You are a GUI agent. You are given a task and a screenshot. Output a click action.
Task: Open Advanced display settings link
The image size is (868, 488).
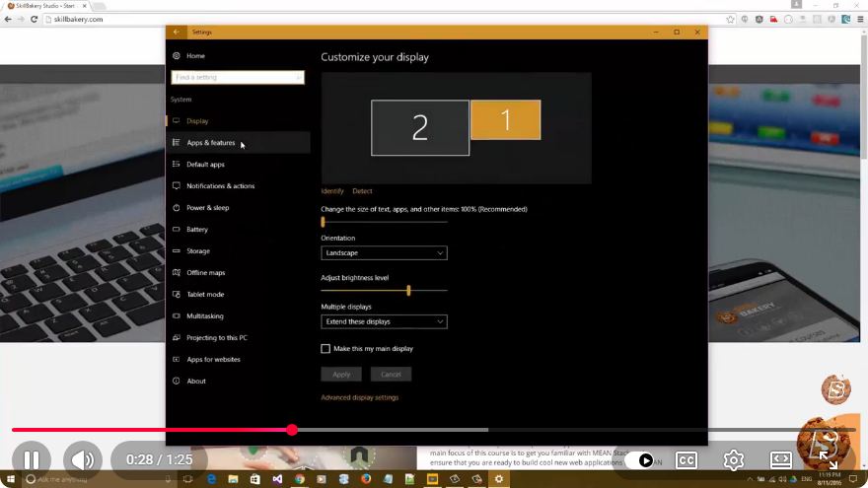pyautogui.click(x=360, y=397)
